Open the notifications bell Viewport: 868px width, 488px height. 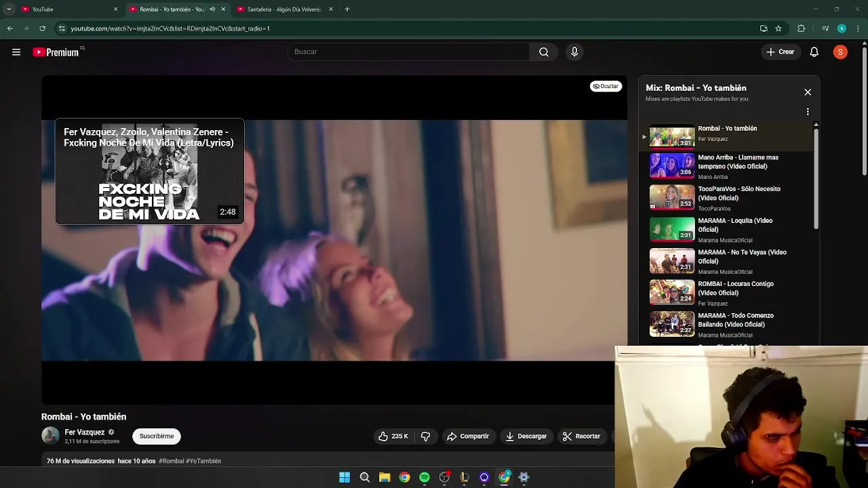[x=814, y=52]
